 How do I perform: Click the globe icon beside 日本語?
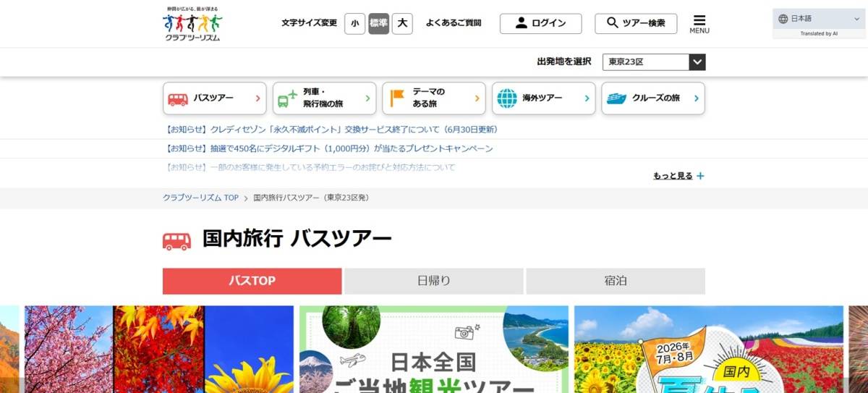783,19
